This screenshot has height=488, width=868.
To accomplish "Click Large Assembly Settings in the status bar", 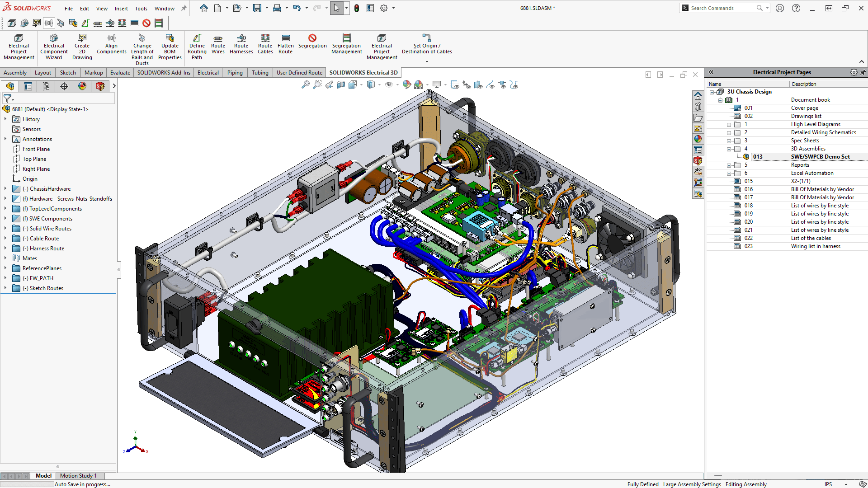I will (692, 484).
